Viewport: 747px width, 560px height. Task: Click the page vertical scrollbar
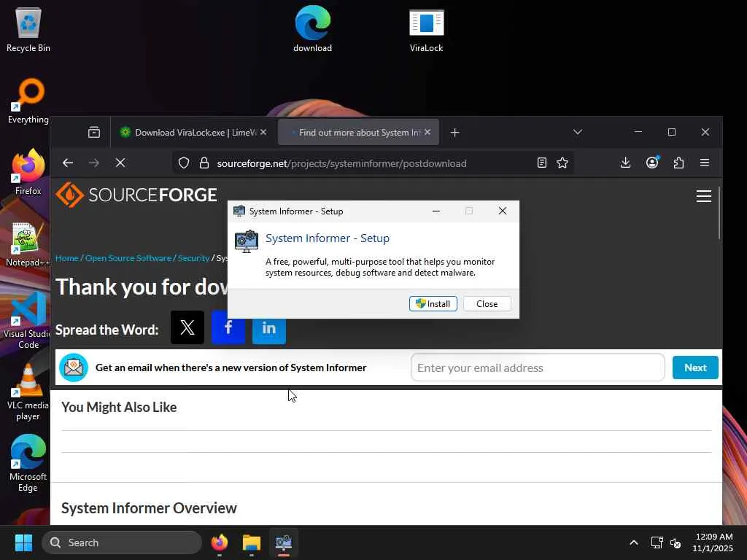[x=719, y=214]
